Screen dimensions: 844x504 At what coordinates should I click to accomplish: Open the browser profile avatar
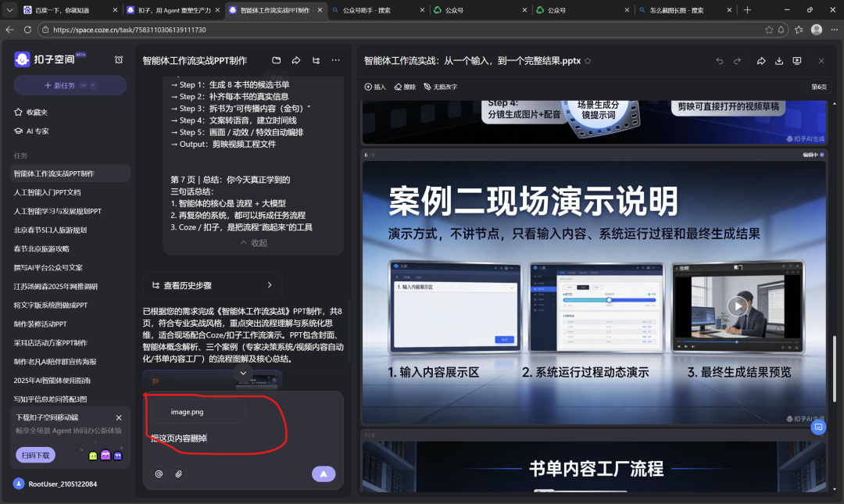coord(817,30)
